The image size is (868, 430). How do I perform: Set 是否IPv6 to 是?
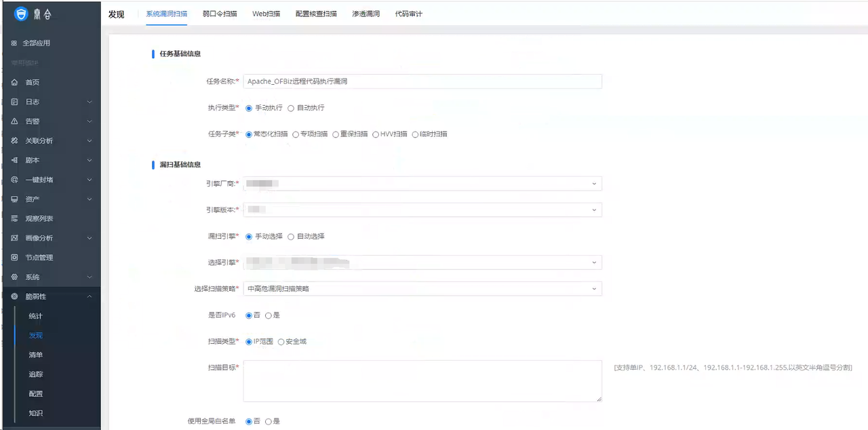coord(269,315)
